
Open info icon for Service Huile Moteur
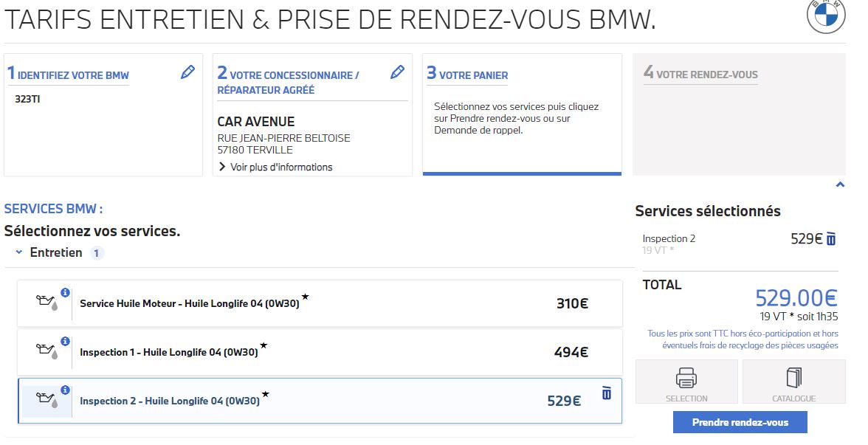[65, 293]
